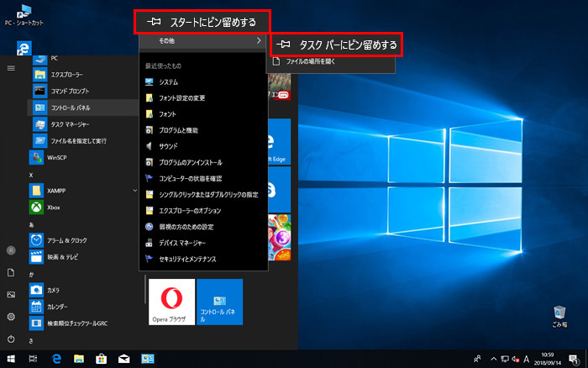Select フォント in the recent items
Screen dimensions: 588x368
click(203, 114)
